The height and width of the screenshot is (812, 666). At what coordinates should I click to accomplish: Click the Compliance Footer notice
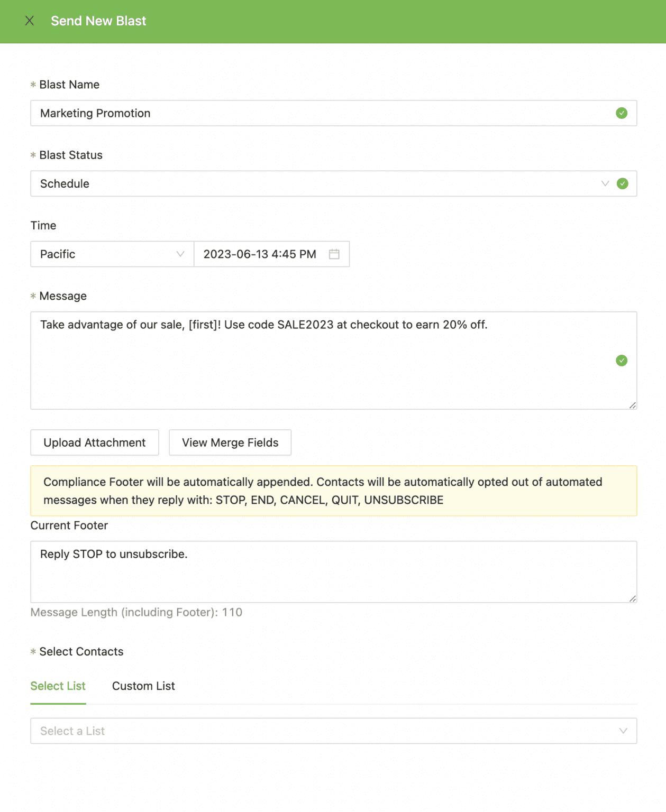point(334,491)
